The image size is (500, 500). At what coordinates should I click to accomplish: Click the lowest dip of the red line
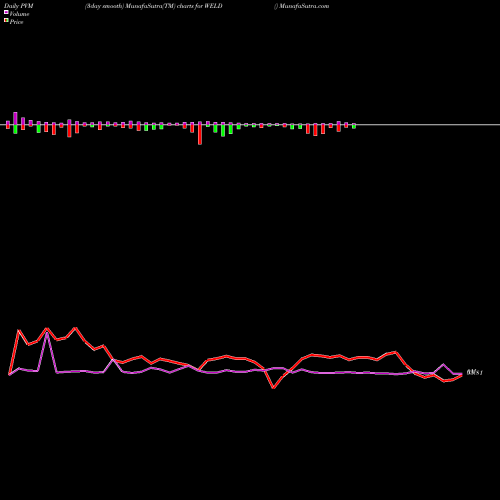[273, 388]
